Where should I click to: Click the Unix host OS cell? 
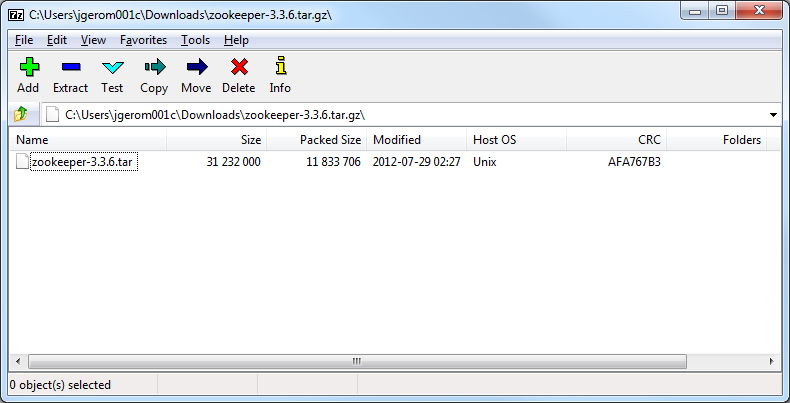coord(485,162)
